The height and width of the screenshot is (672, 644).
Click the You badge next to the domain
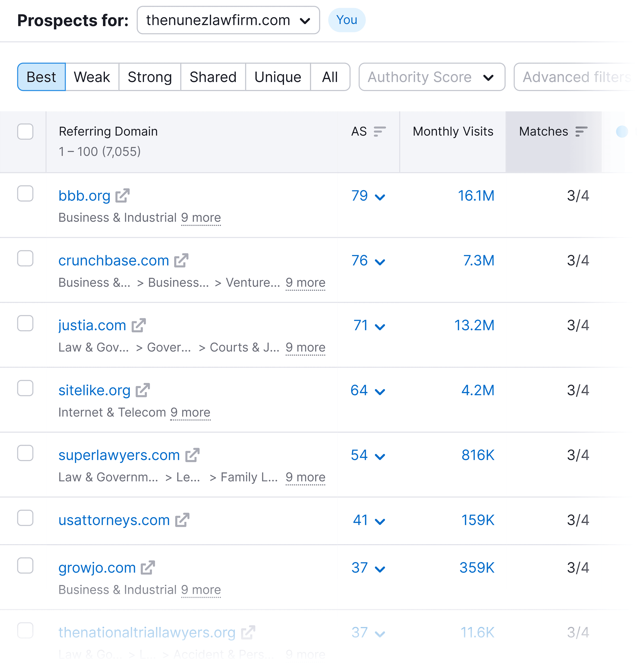pos(347,20)
